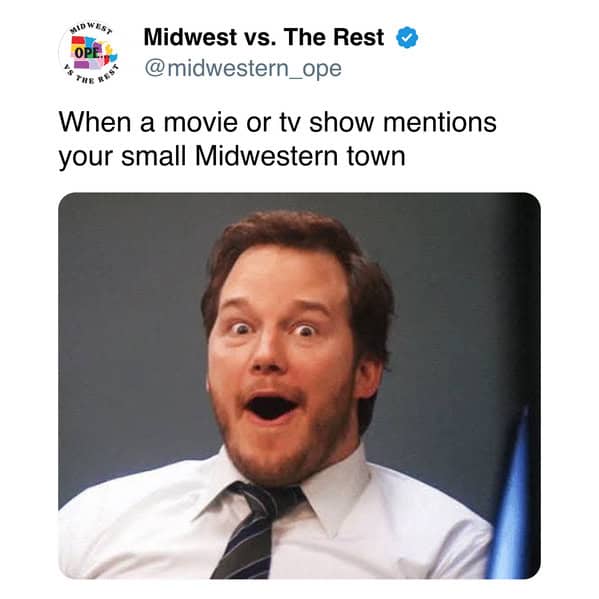This screenshot has width=599, height=599.
Task: Select the word "movie" in the tweet
Action: (201, 122)
